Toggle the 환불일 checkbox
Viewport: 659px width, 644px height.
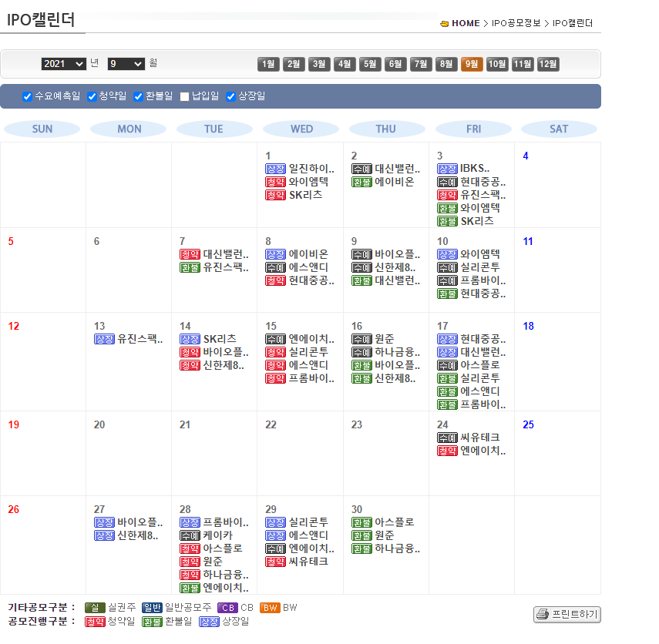coord(138,96)
